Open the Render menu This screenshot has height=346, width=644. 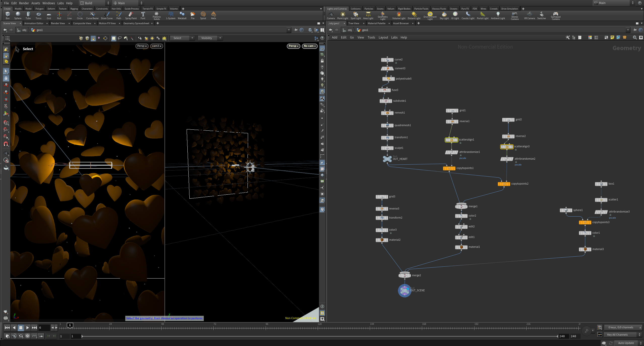24,3
